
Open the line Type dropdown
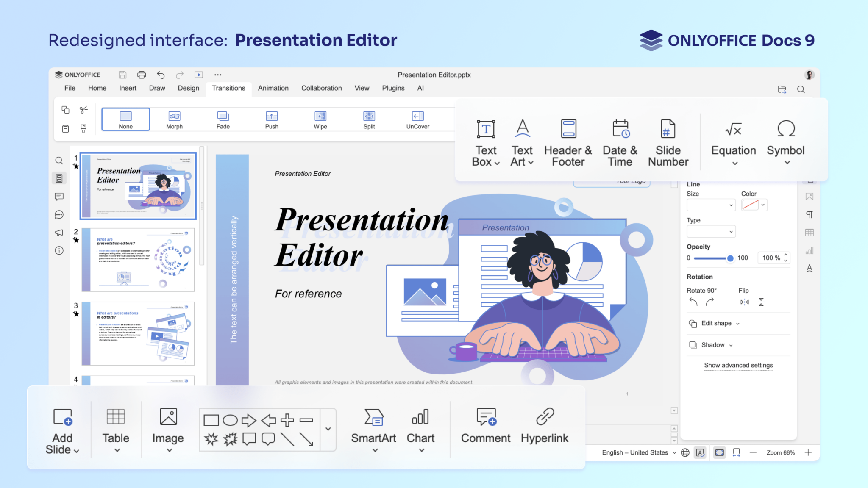pyautogui.click(x=711, y=232)
